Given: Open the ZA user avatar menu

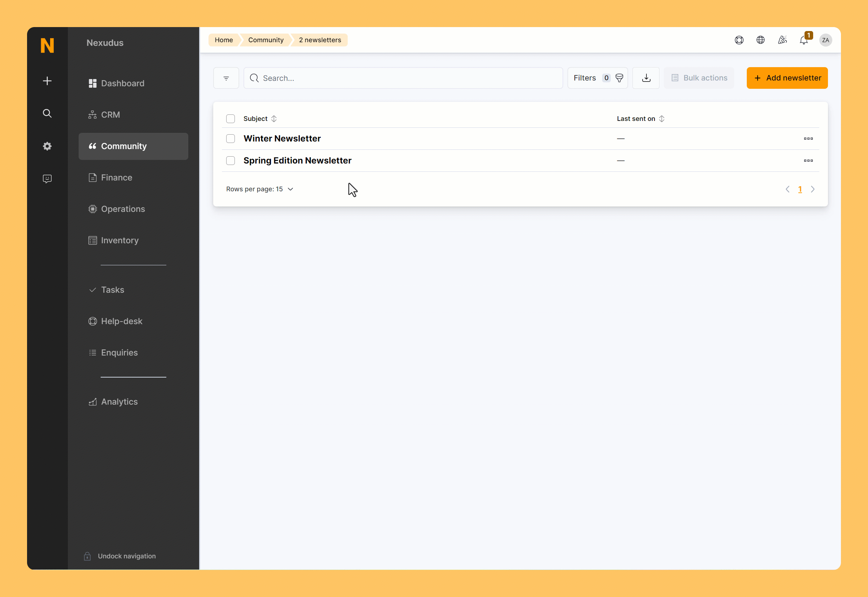Looking at the screenshot, I should coord(825,40).
